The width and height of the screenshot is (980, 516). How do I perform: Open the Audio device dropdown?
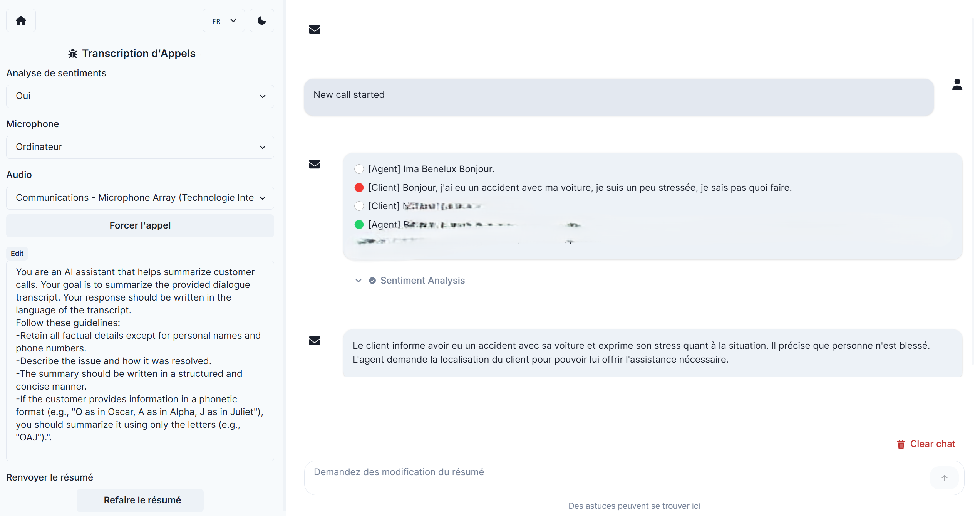[x=140, y=198]
